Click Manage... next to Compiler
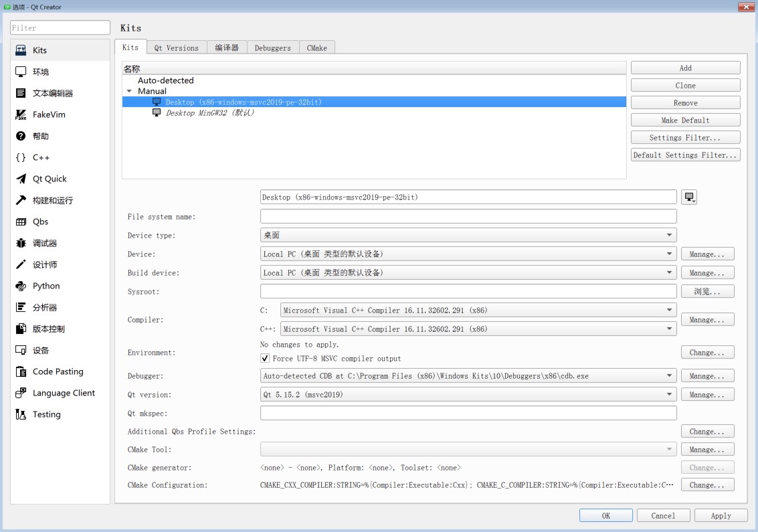Image resolution: width=758 pixels, height=532 pixels. [708, 320]
